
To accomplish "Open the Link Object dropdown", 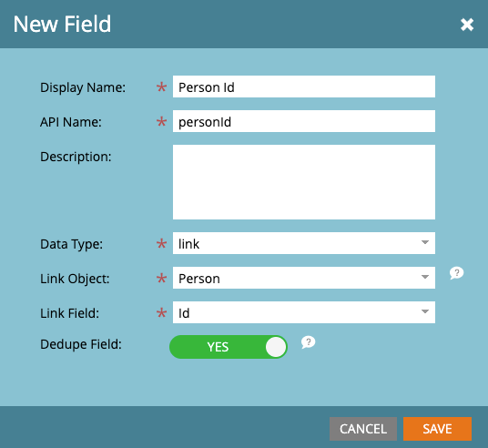I will coord(304,278).
